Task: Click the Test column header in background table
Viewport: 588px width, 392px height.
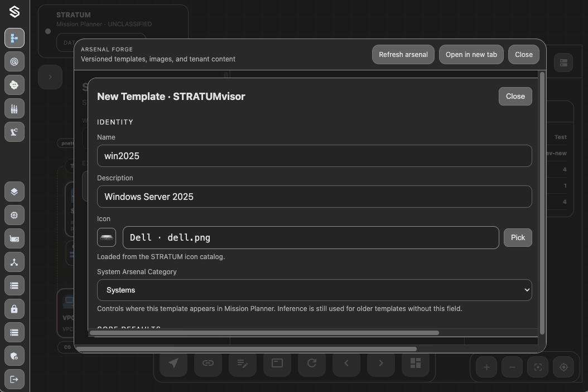Action: (x=560, y=137)
